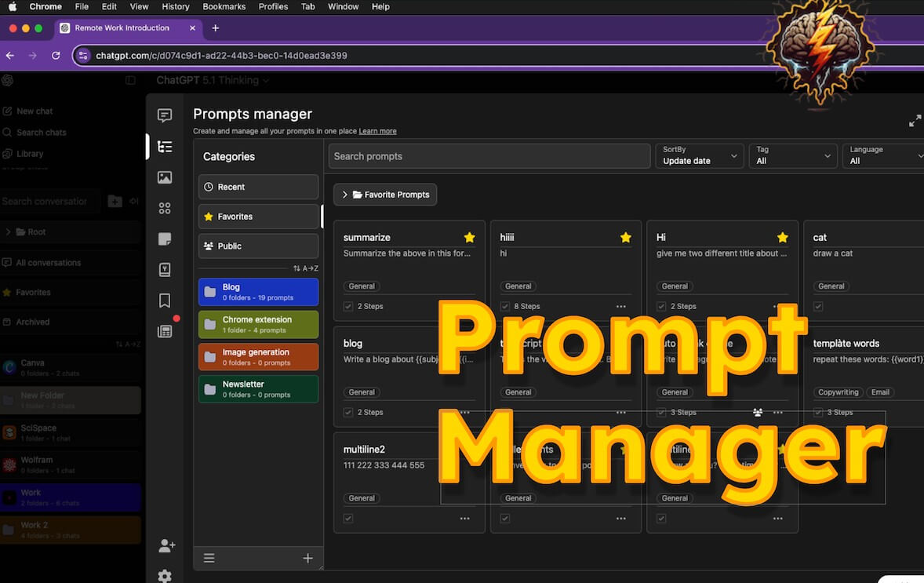Open the ChatGPT 5.1 Thinking model dropdown

(x=212, y=80)
